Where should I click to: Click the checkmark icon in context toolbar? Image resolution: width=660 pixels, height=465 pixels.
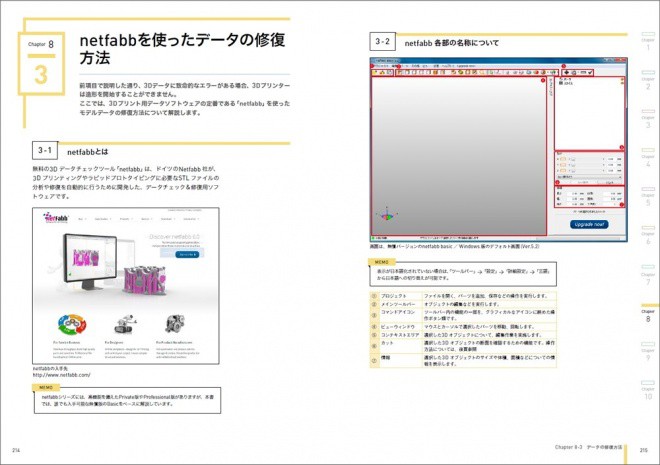click(590, 73)
